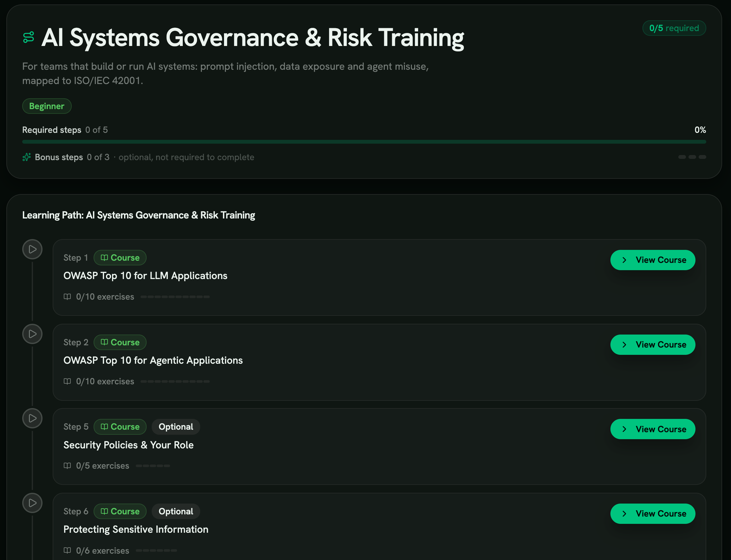731x560 pixels.
Task: Click the Bonus steps 0 of 3 label
Action: tap(72, 157)
